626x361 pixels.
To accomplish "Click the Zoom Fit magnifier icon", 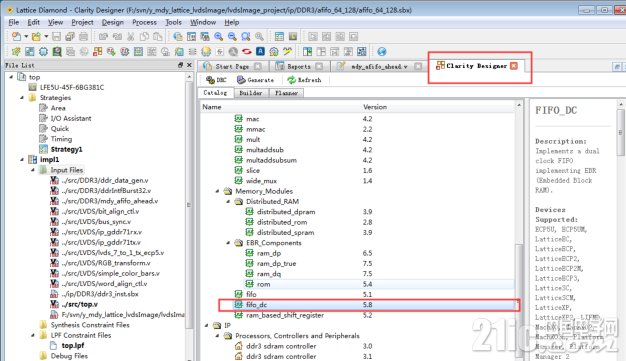I will tap(246, 37).
